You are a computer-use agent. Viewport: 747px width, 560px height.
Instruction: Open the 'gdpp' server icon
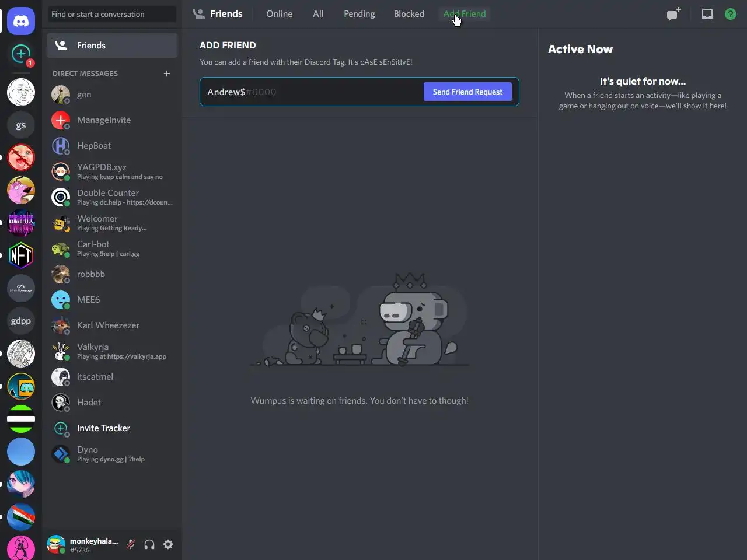coord(21,321)
